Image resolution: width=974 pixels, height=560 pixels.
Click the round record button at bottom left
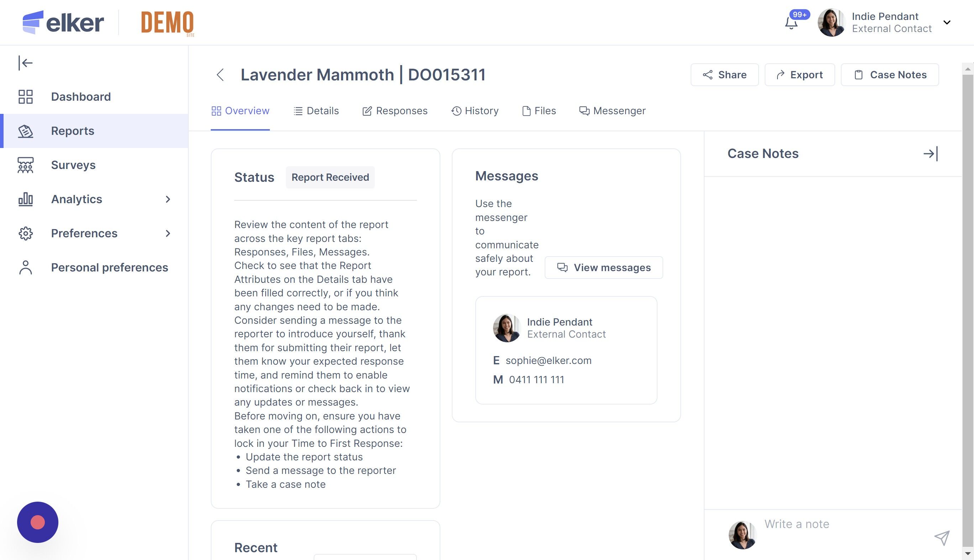tap(38, 522)
